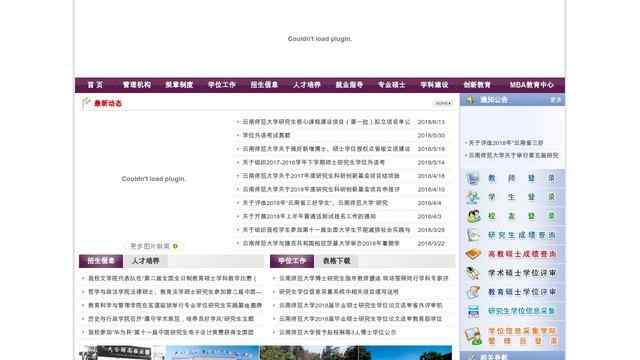640x360 pixels.
Task: Open the 学生登录 link
Action: coord(522,197)
